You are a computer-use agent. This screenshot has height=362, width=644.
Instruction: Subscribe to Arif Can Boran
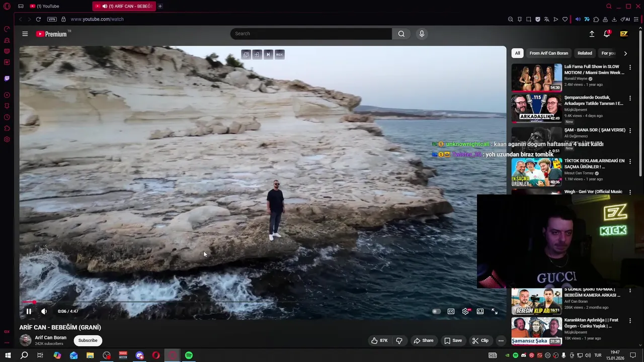point(88,340)
